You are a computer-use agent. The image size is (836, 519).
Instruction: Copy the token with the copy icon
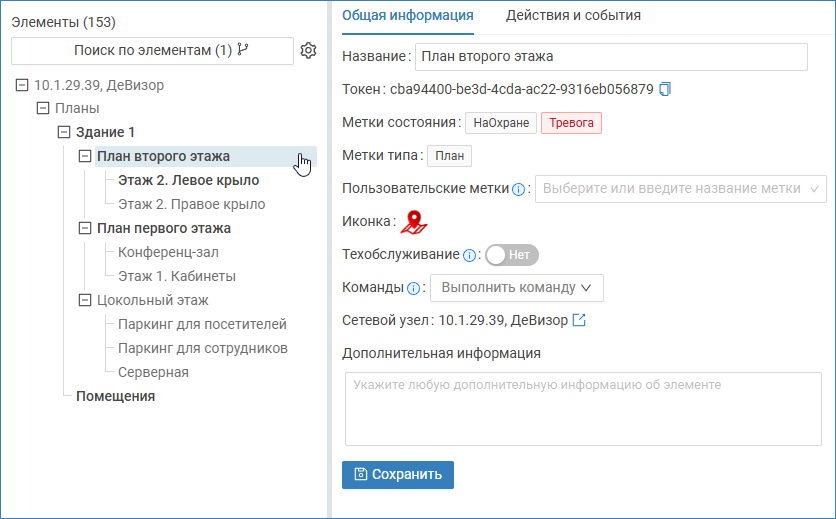coord(666,90)
